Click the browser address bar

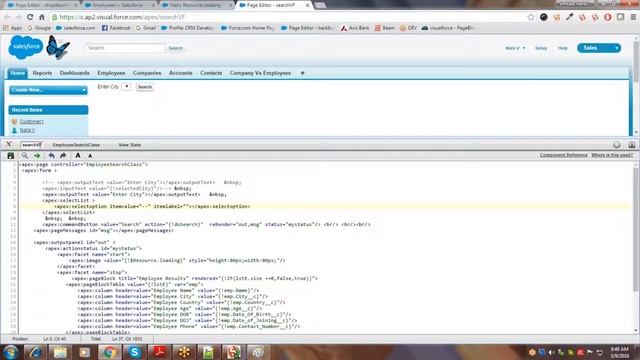click(286, 17)
